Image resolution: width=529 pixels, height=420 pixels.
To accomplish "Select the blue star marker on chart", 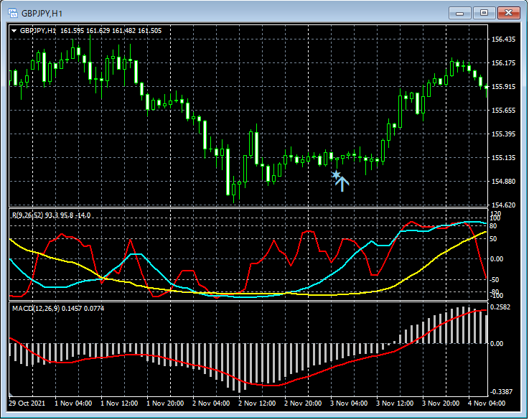I will coord(335,174).
